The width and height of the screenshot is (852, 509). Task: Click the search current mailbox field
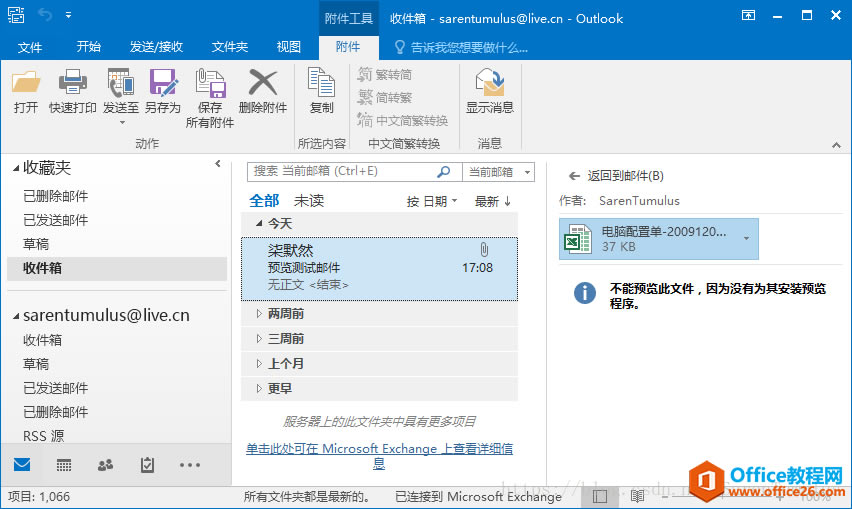[x=340, y=172]
